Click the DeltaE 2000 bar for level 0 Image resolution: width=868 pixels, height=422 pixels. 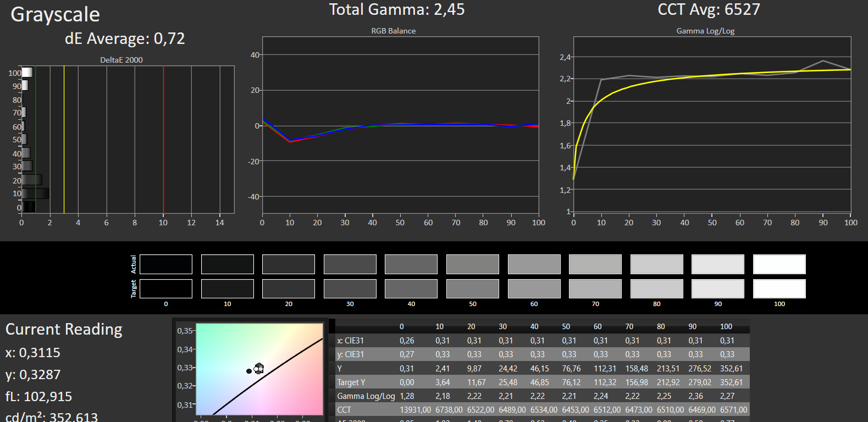[29, 207]
